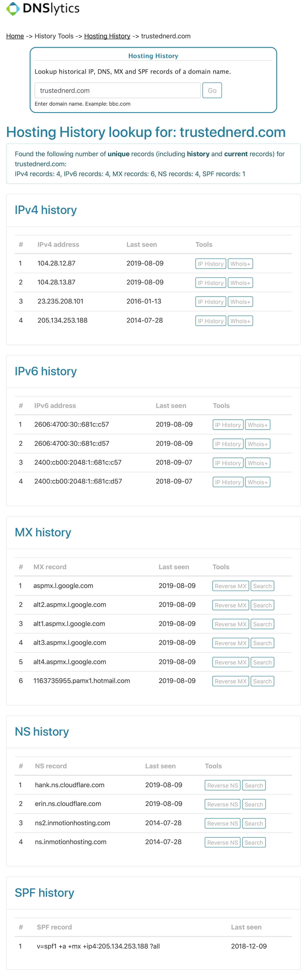Click Reverse NS for erin.ns.cloudflare.com
The height and width of the screenshot is (980, 307).
pyautogui.click(x=222, y=805)
